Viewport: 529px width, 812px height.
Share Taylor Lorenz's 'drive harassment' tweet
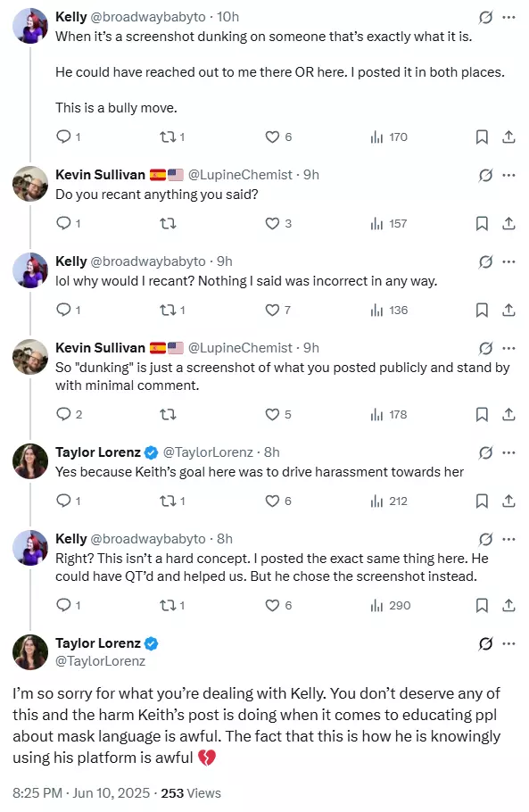click(x=508, y=501)
